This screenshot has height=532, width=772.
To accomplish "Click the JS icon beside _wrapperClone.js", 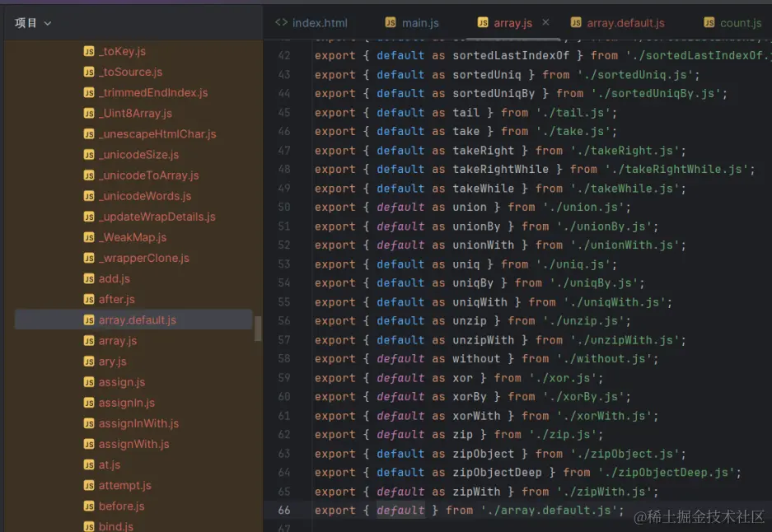I will [x=89, y=258].
